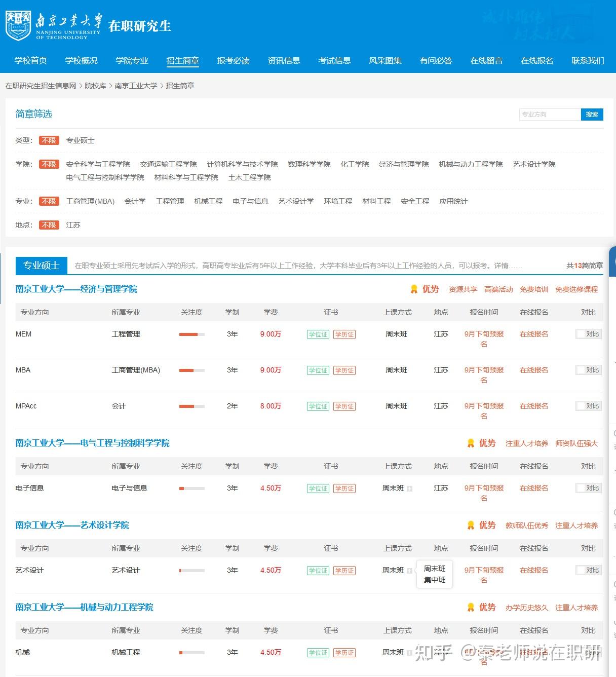Viewport: 616px width, 677px height.
Task: Select 招生简章 navigation tab
Action: tap(183, 60)
